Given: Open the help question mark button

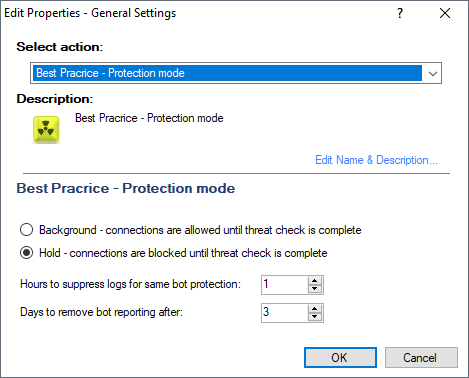Looking at the screenshot, I should [x=400, y=13].
